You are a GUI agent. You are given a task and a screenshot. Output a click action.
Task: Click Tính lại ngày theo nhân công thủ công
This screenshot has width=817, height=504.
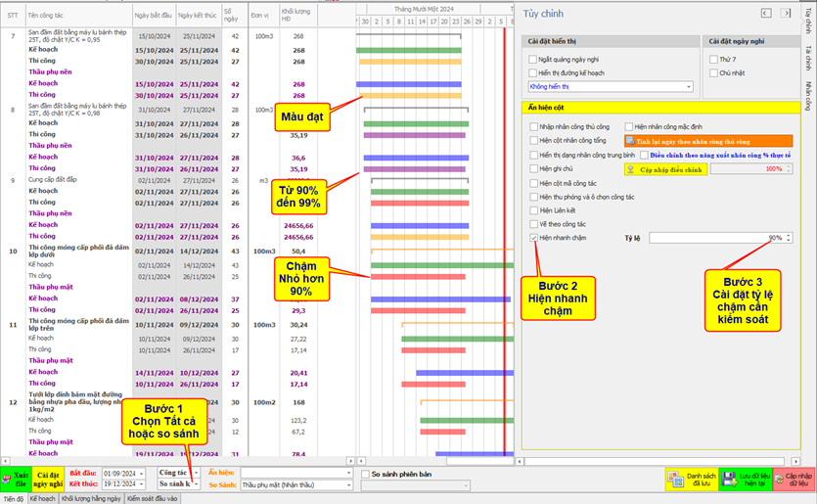708,141
